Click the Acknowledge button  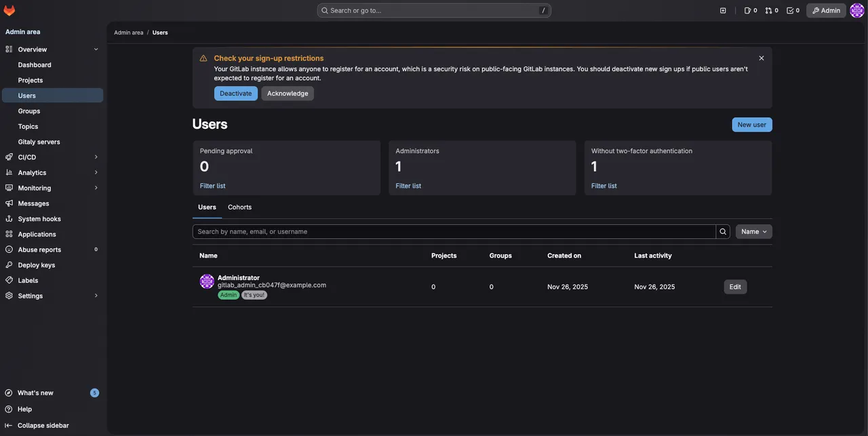coord(288,94)
